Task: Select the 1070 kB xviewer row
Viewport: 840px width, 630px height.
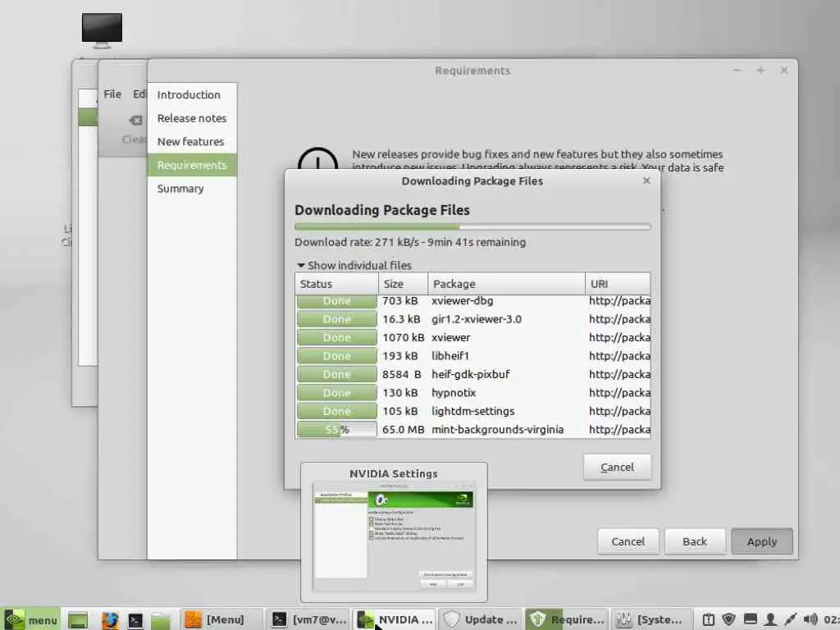Action: (472, 337)
